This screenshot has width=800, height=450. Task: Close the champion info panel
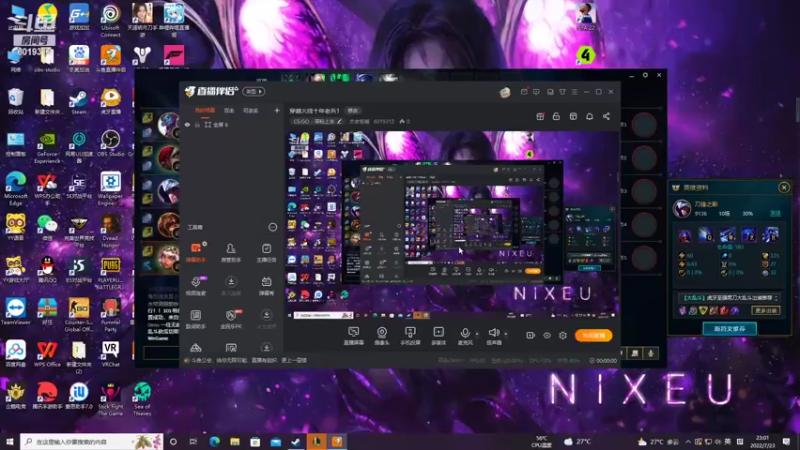click(784, 187)
